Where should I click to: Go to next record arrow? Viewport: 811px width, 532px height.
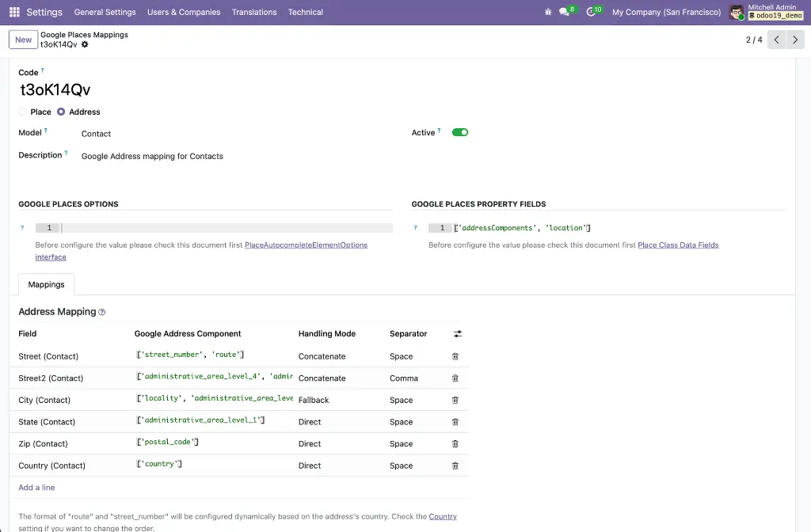point(795,40)
